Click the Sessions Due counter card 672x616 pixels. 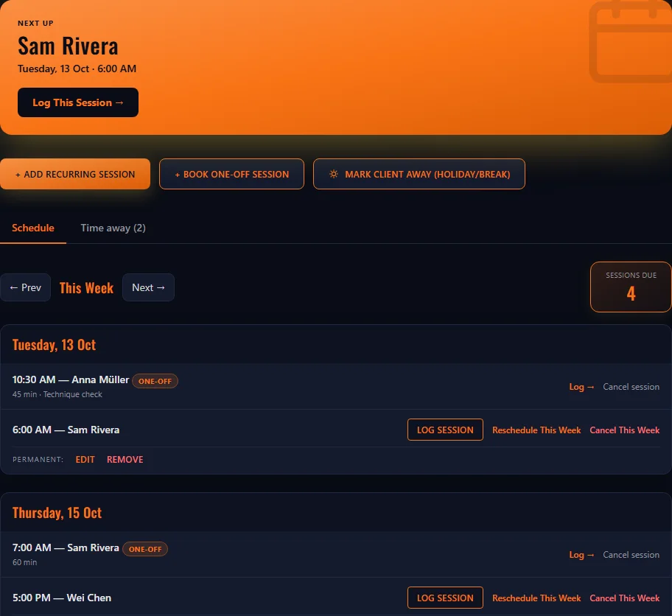click(x=631, y=287)
